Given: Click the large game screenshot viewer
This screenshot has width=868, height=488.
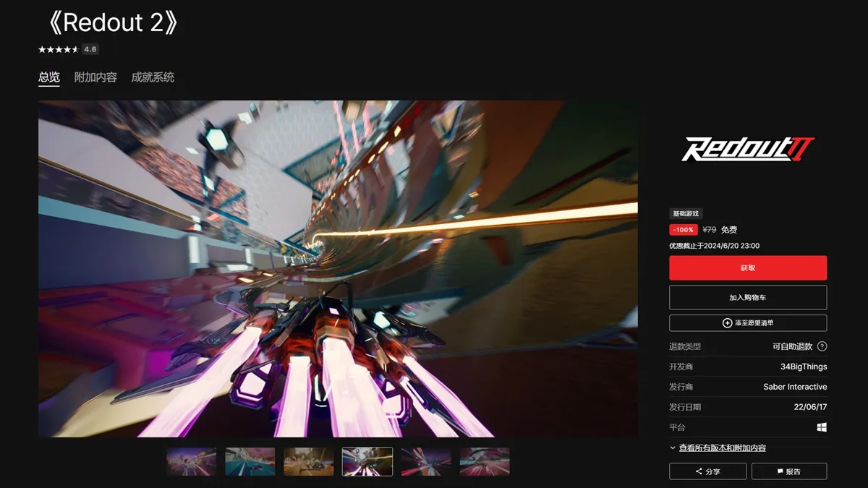Looking at the screenshot, I should click(x=339, y=269).
